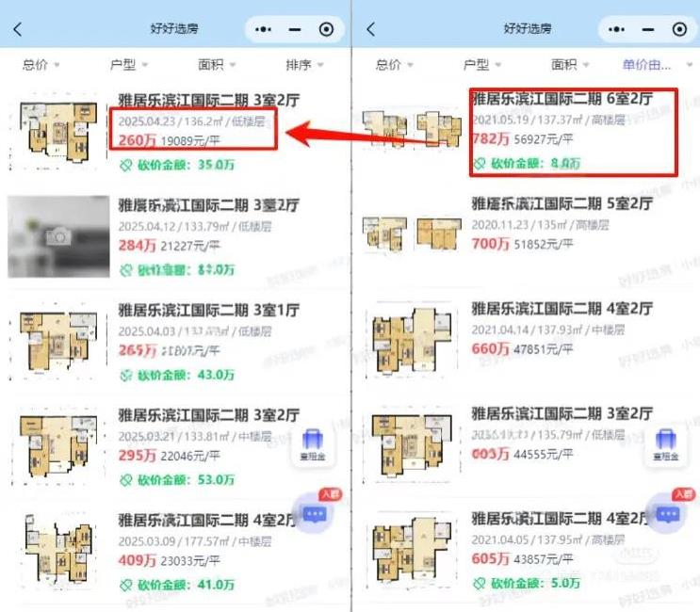Open floor plan thumbnail of the 660万 listing
The image size is (700, 612).
coord(412,340)
